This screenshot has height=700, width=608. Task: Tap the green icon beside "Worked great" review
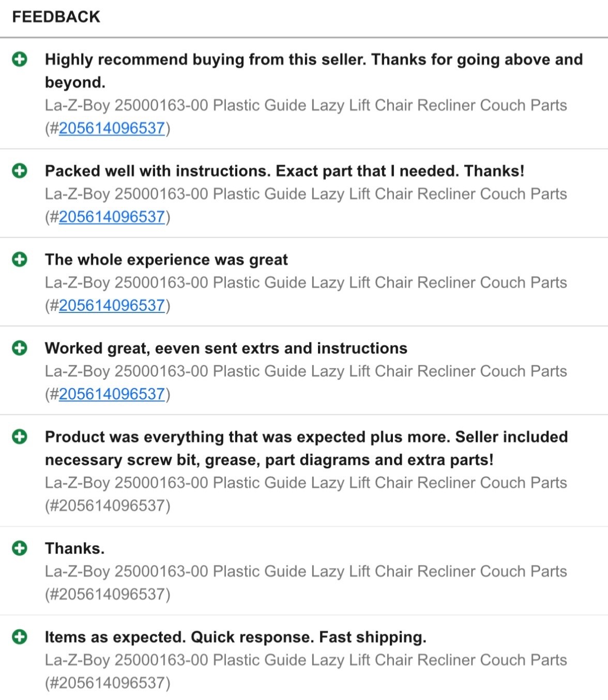click(20, 348)
